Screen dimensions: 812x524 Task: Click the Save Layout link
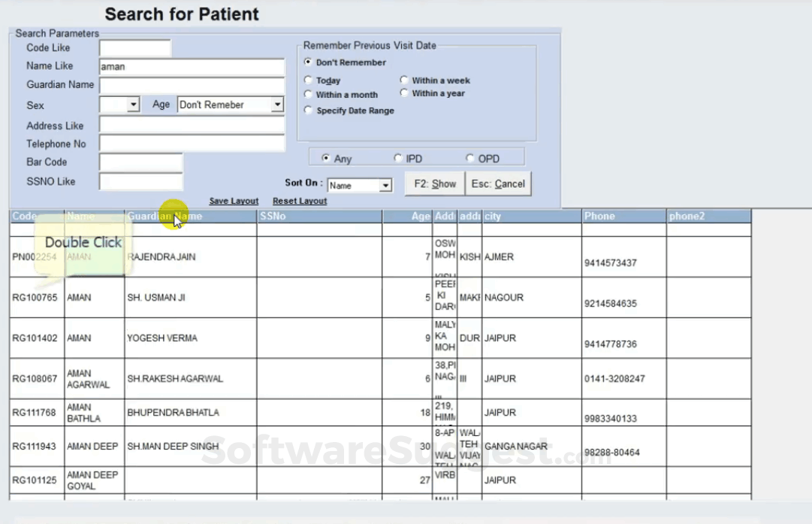click(234, 201)
